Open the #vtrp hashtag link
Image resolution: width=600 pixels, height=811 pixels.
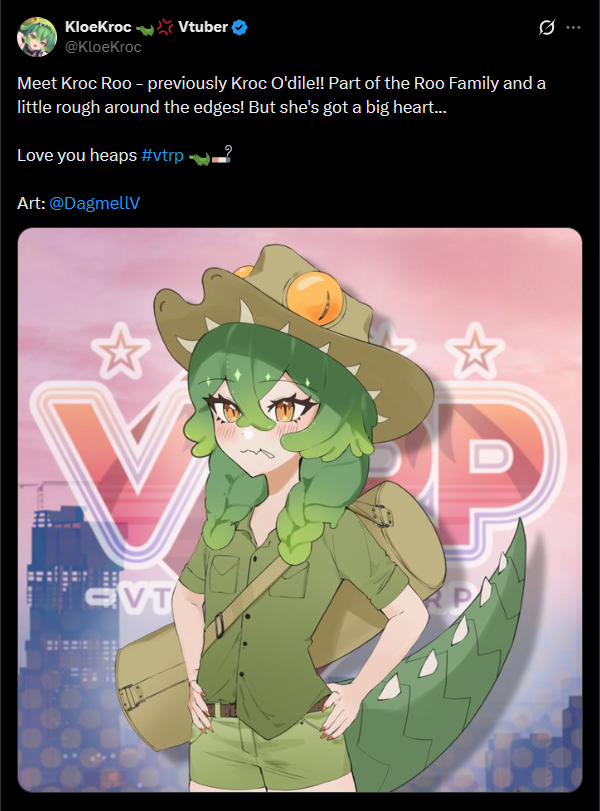(x=162, y=155)
